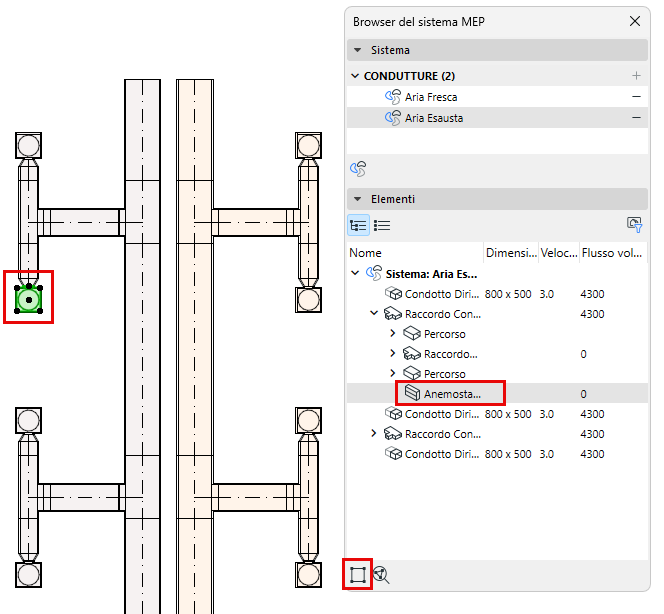Switch to flat list view
The image size is (664, 614).
382,225
